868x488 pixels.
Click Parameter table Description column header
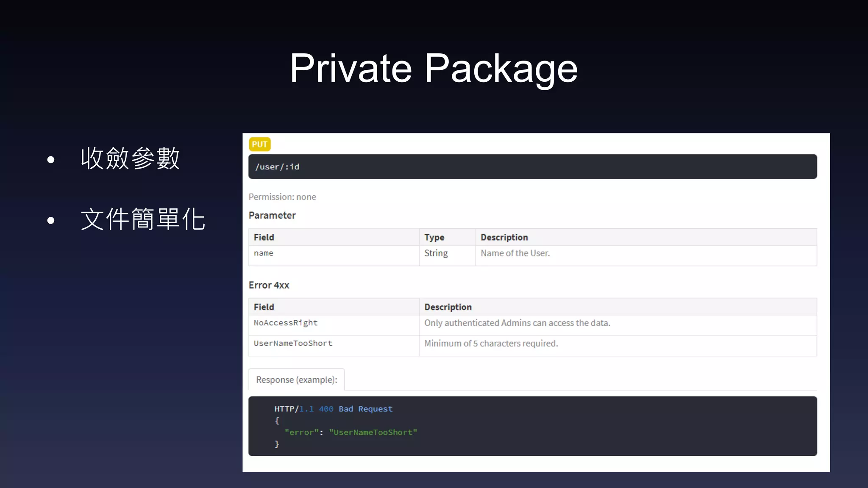coord(646,237)
